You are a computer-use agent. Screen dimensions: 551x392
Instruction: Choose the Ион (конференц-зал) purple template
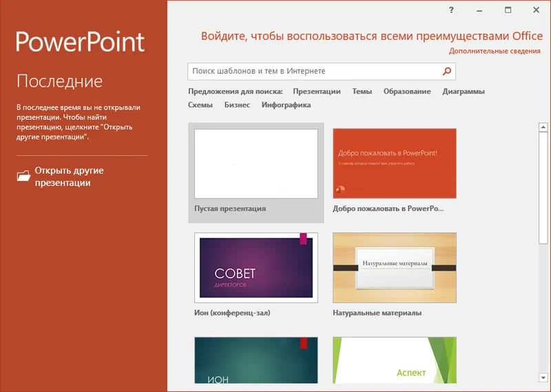point(256,267)
